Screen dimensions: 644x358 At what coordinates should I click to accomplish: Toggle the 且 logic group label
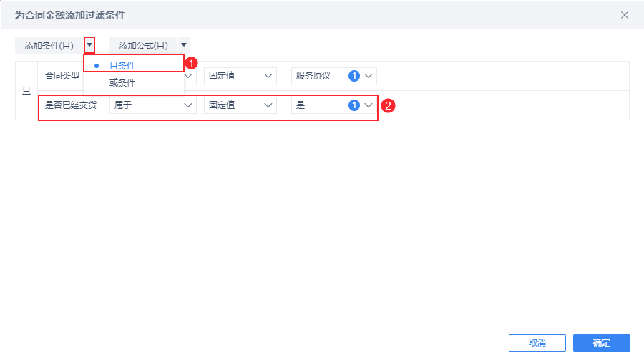[x=26, y=91]
